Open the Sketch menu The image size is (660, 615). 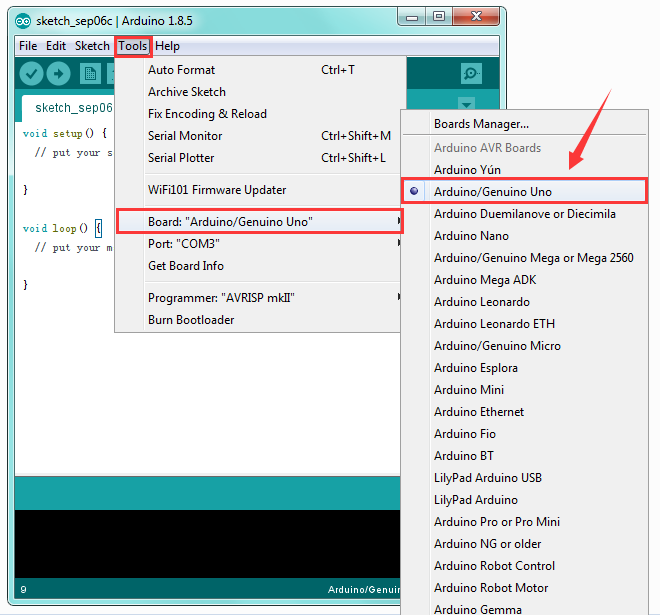[92, 46]
